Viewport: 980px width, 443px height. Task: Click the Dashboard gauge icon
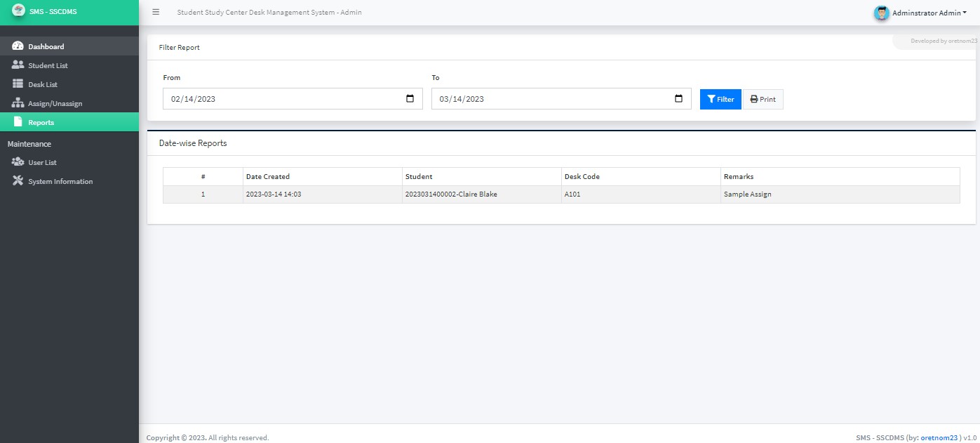click(x=18, y=46)
